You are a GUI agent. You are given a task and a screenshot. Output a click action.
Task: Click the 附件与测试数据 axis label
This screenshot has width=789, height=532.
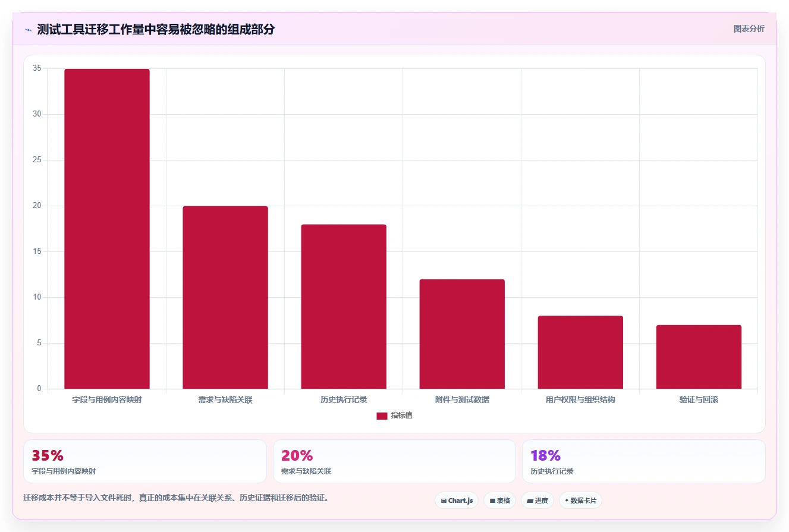tap(462, 400)
